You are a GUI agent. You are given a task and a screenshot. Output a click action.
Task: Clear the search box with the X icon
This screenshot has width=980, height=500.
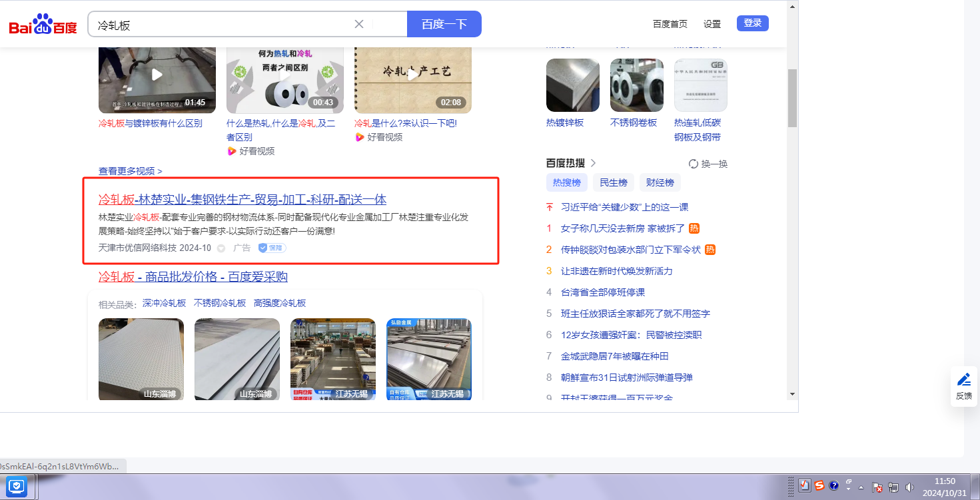click(359, 24)
